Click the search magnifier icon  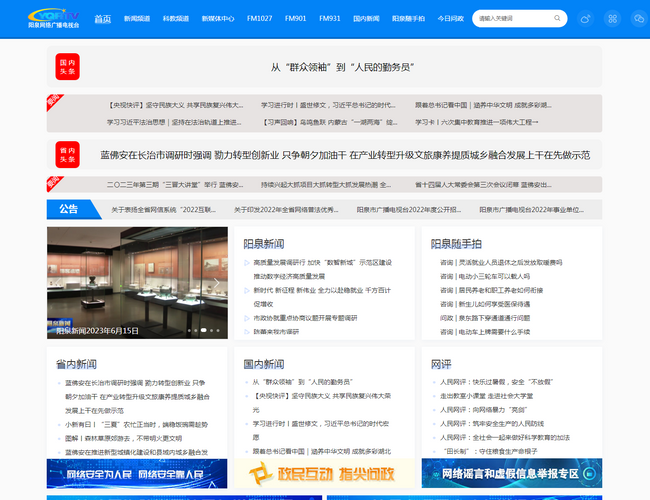(558, 18)
